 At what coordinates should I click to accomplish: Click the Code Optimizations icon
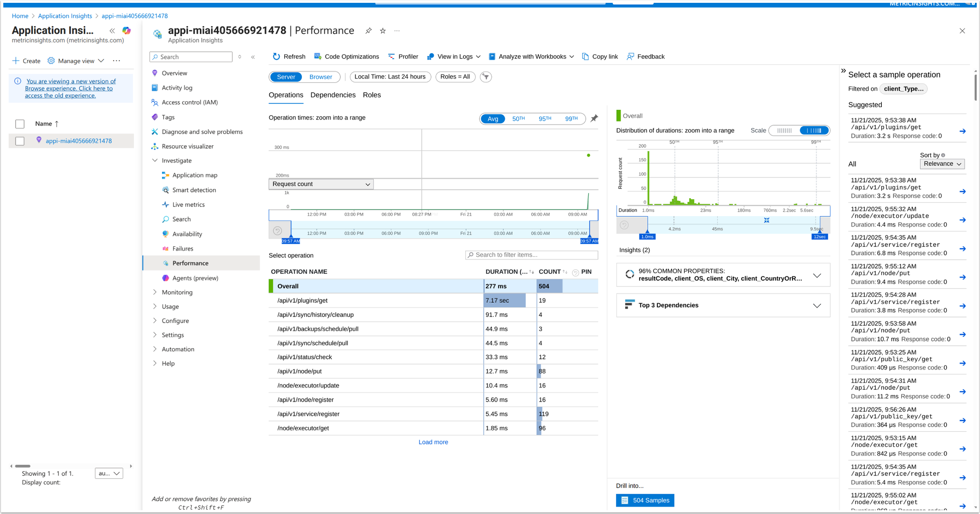(318, 56)
